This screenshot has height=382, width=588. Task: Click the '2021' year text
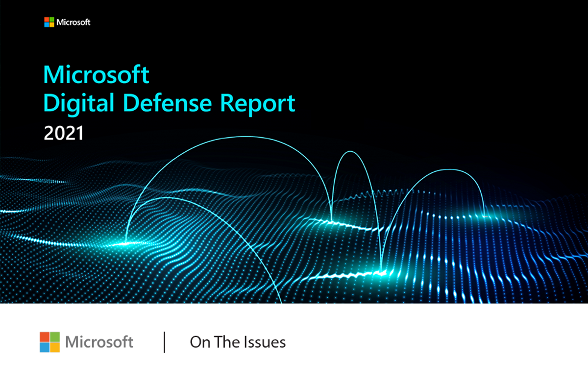pos(64,133)
